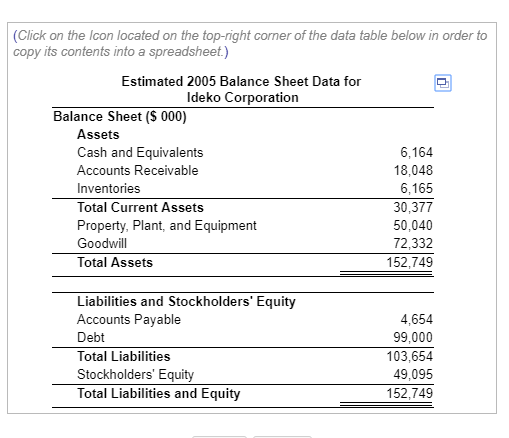Click the 99,000 debt value
The image size is (509, 438).
point(413,337)
